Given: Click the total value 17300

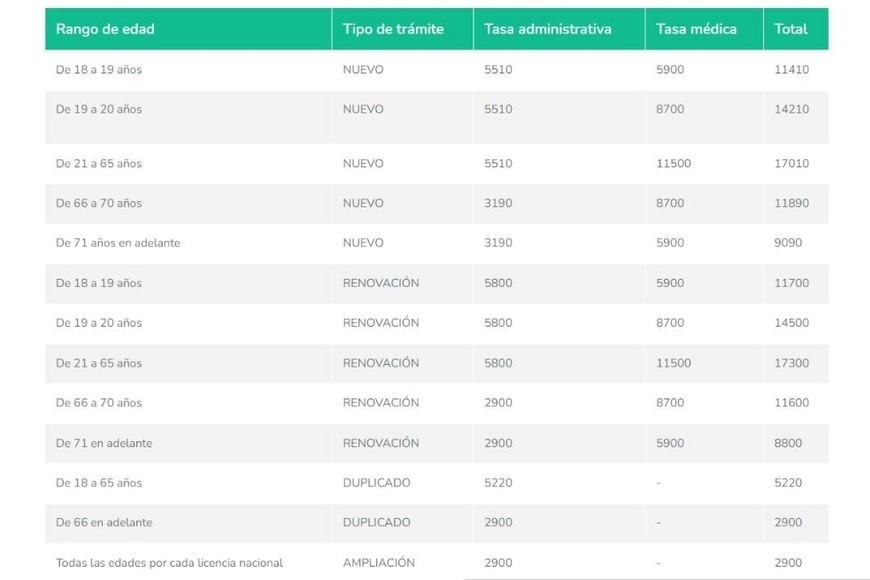Looking at the screenshot, I should [791, 363].
